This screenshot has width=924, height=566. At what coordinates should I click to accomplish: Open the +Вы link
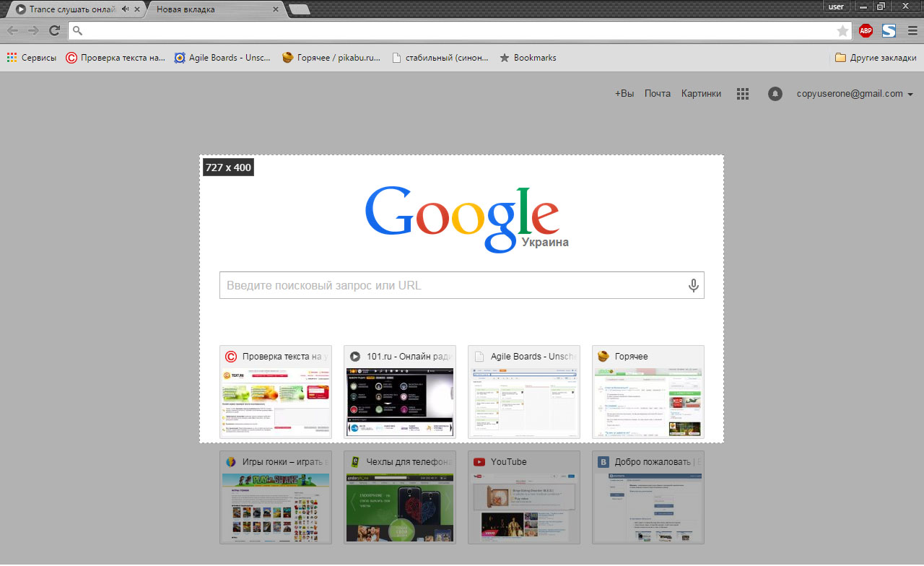tap(624, 94)
